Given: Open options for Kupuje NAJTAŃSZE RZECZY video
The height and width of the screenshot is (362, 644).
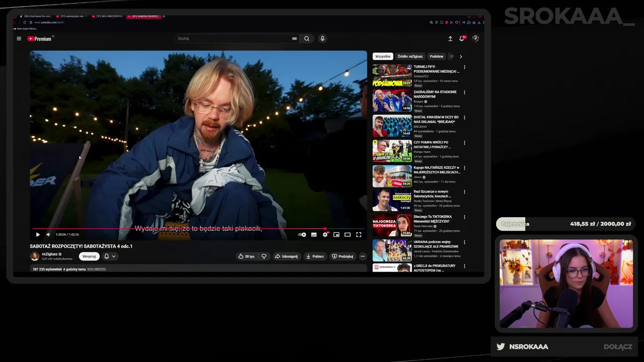Looking at the screenshot, I should tap(464, 168).
